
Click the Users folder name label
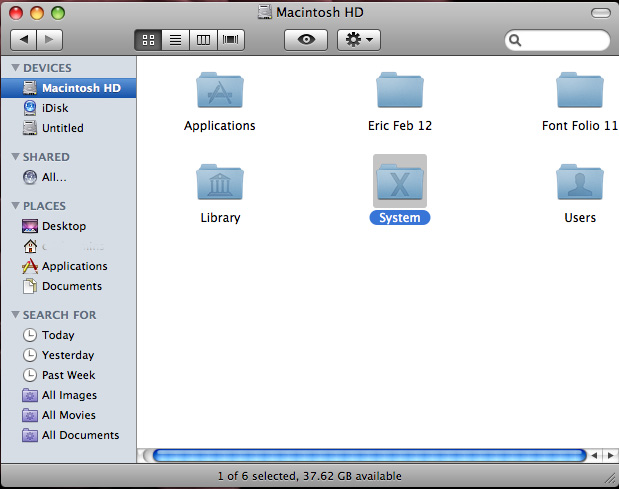(x=580, y=218)
